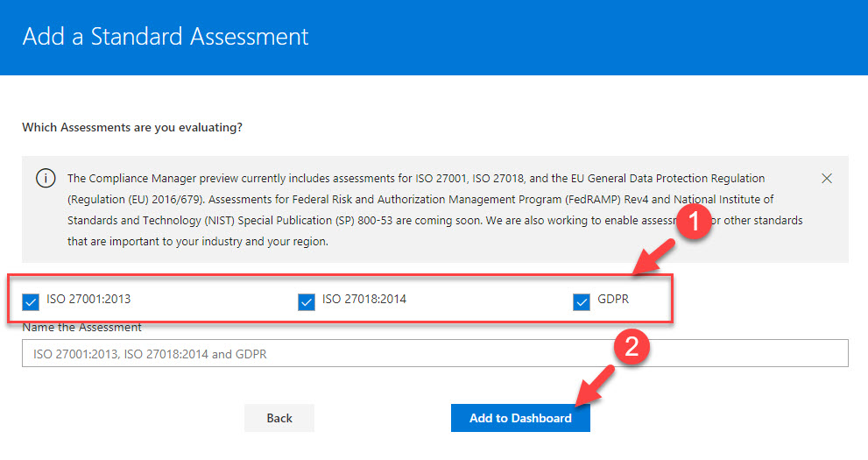Image resolution: width=868 pixels, height=460 pixels.
Task: Click the information circle icon in banner
Action: coord(46,178)
